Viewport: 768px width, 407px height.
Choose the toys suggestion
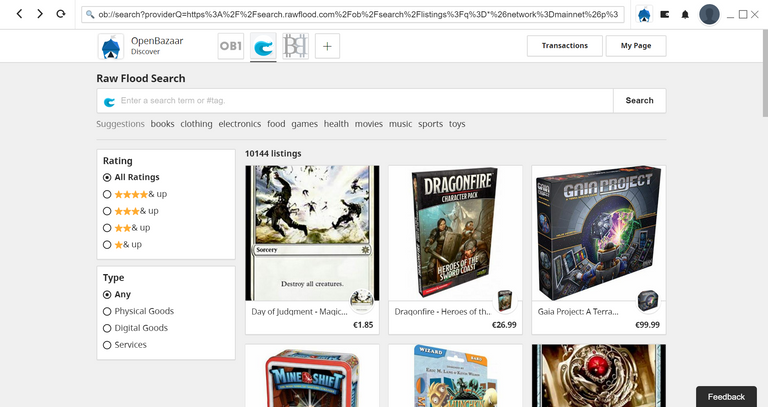click(x=457, y=124)
